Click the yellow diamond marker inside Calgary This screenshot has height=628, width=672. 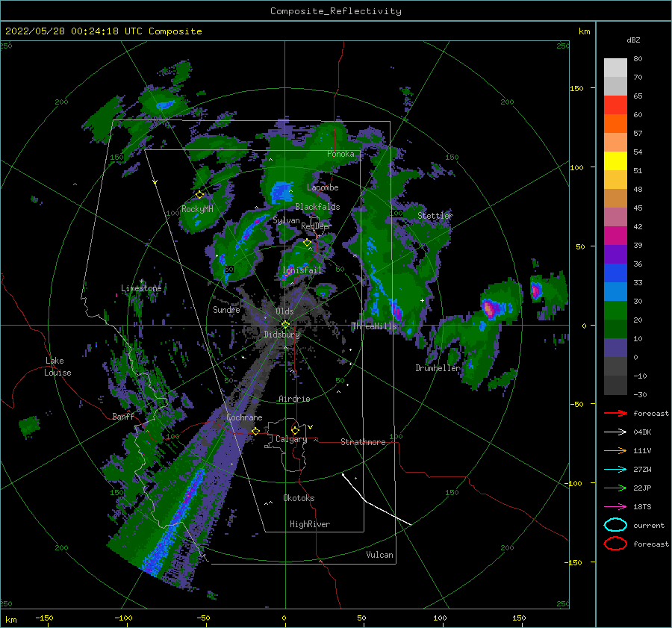click(295, 430)
